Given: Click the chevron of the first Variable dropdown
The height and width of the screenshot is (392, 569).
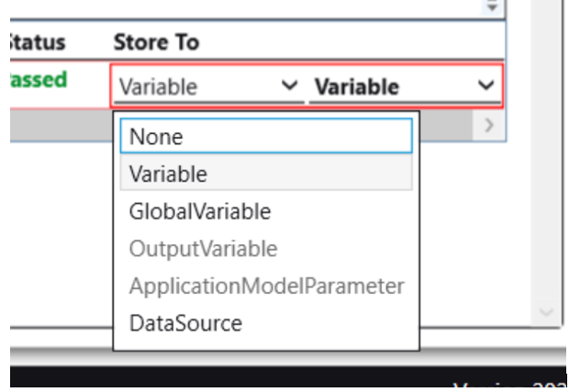Looking at the screenshot, I should [290, 86].
